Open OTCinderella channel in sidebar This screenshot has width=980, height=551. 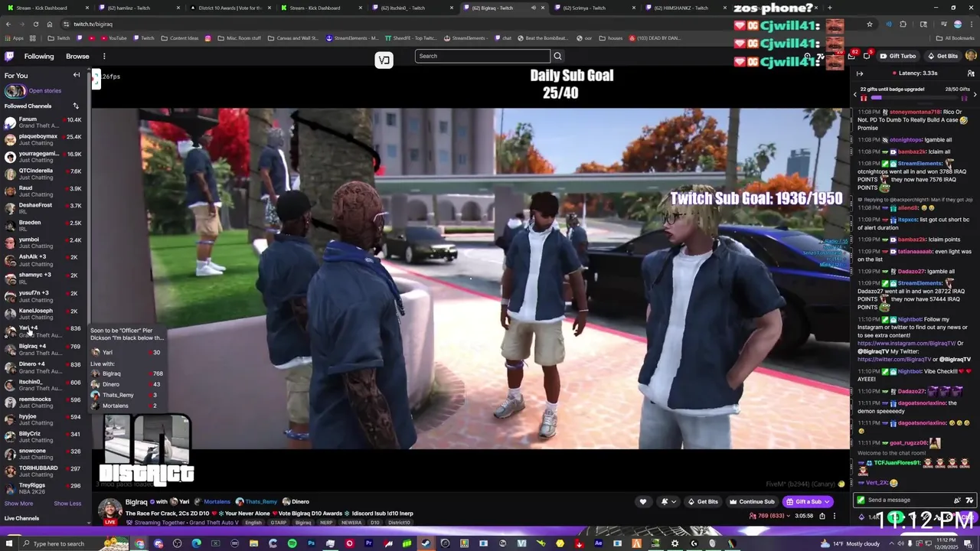click(42, 174)
